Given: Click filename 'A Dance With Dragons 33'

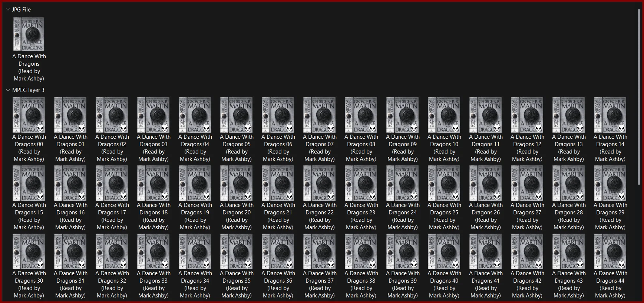Looking at the screenshot, I should (153, 284).
